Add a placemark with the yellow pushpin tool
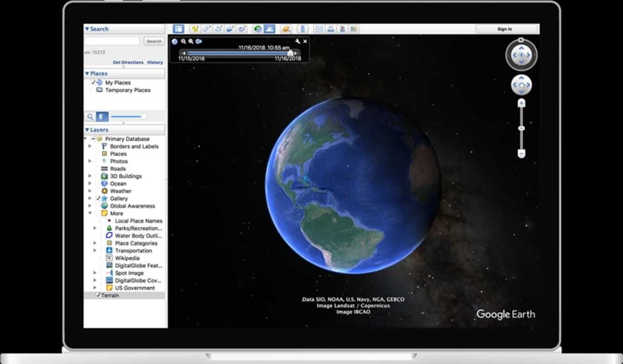 pos(195,29)
